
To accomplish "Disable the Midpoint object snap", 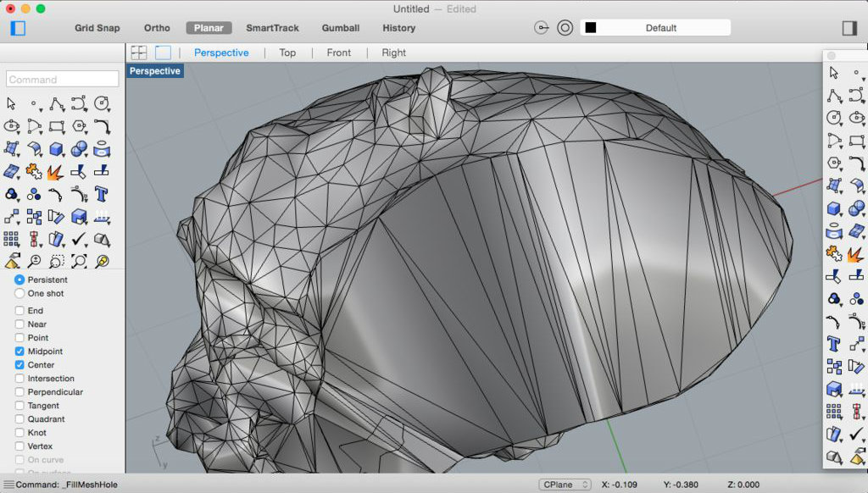I will [x=19, y=352].
